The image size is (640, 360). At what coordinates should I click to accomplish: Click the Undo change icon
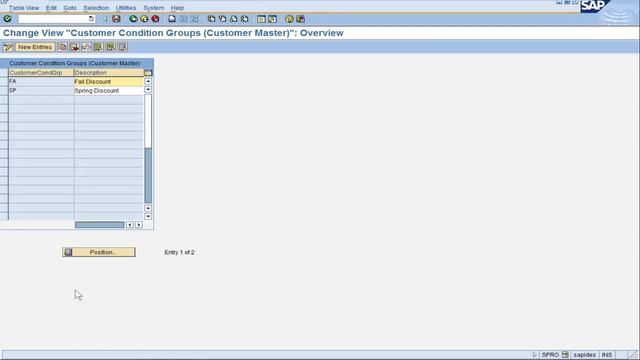point(86,47)
